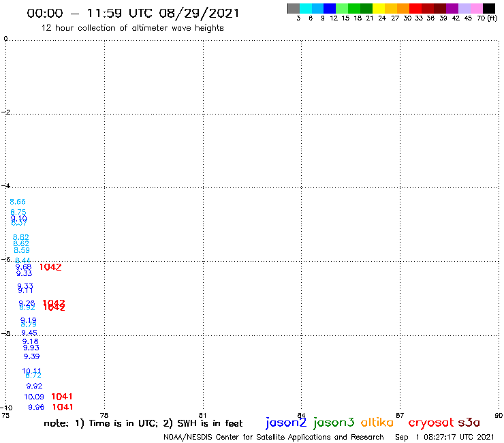
Task: Click subtitle '12 hour collection of altimeter wave heights'
Action: point(132,28)
